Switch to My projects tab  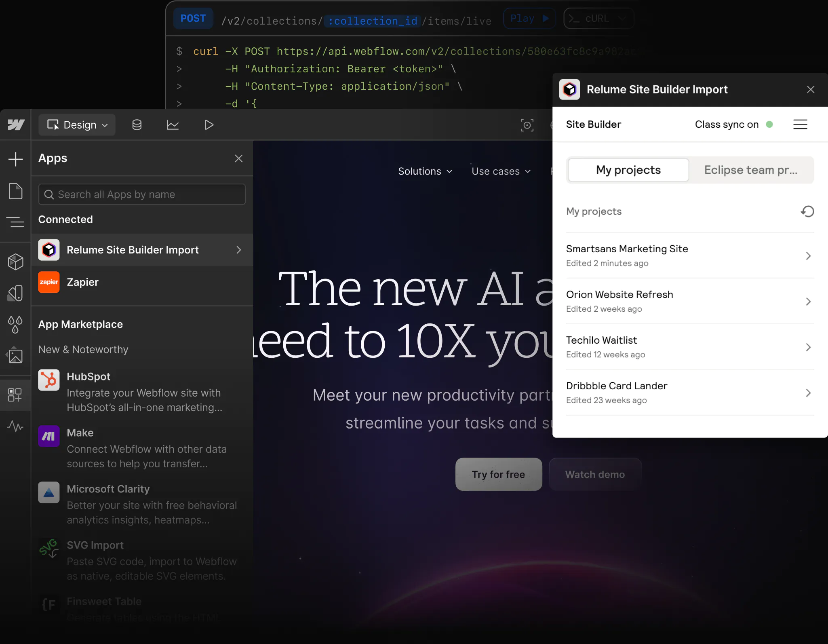point(628,170)
